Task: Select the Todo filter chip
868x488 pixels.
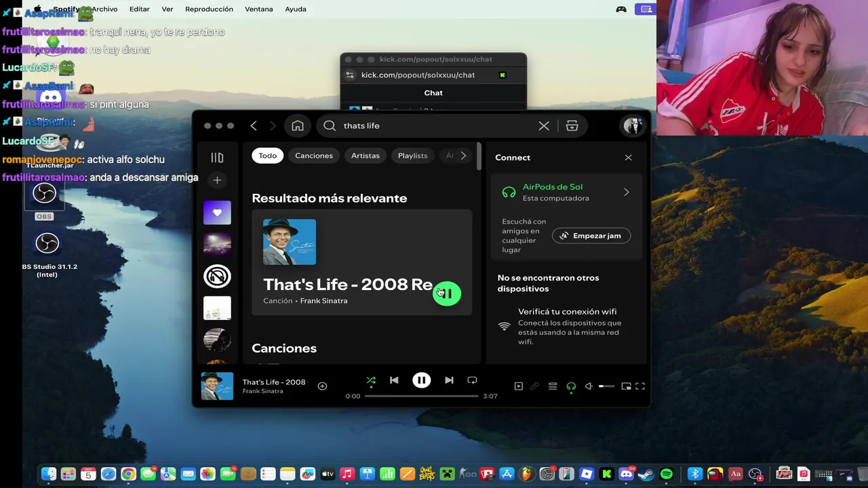Action: point(267,156)
